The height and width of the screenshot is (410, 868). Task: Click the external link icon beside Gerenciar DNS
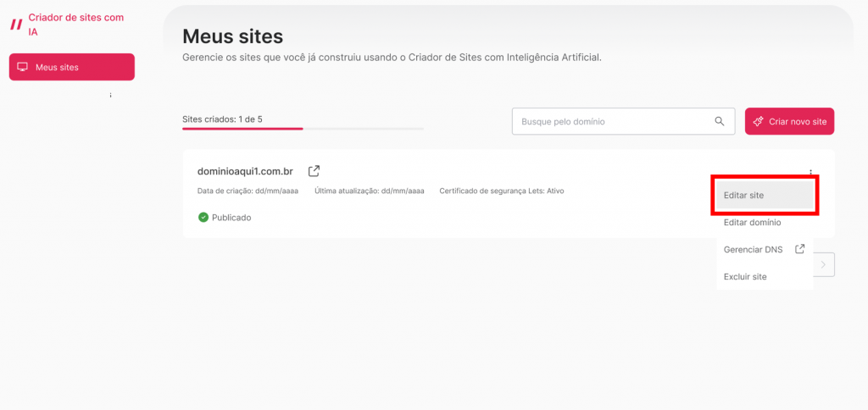[799, 249]
